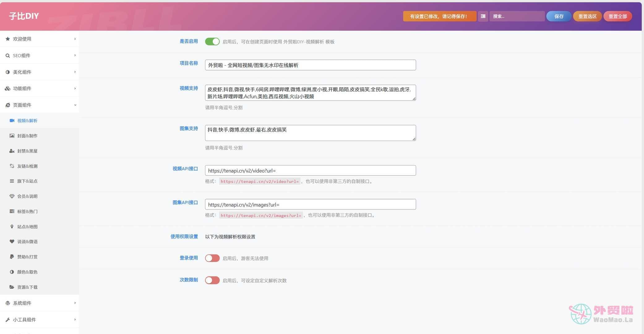The height and width of the screenshot is (334, 644).
Task: Click the PayPal icon for 赞助&打赏
Action: 12,257
